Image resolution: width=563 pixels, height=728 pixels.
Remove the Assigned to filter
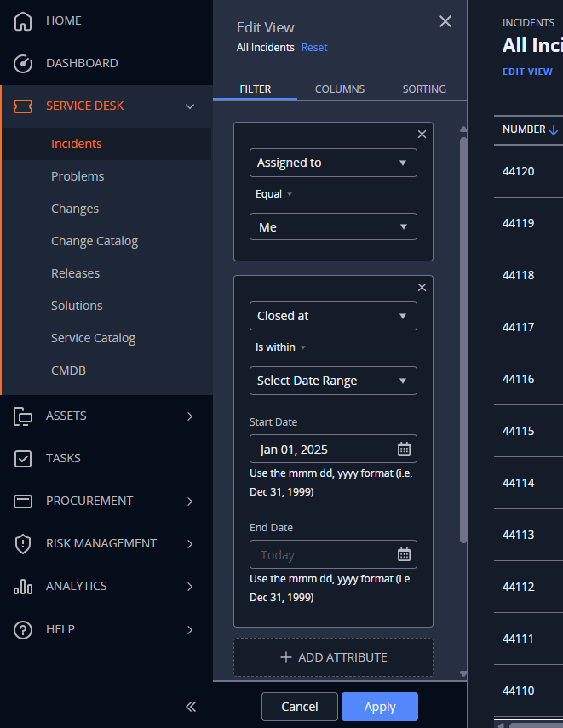point(422,135)
